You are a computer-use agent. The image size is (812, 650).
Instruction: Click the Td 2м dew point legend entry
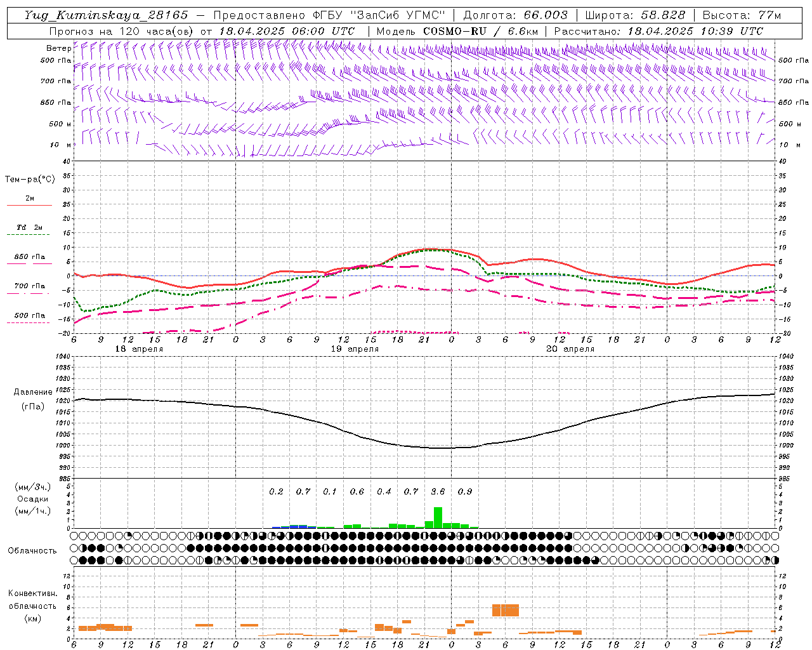pyautogui.click(x=29, y=227)
